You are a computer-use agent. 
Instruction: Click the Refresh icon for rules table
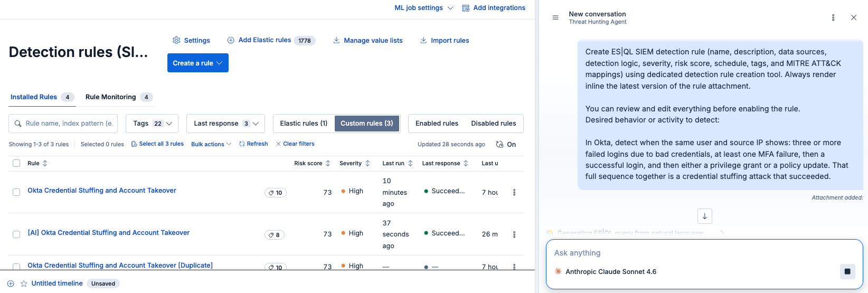242,144
